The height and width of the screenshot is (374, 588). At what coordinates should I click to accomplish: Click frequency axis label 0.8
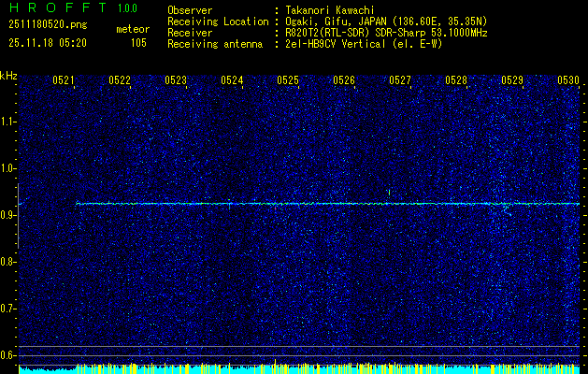coord(7,262)
